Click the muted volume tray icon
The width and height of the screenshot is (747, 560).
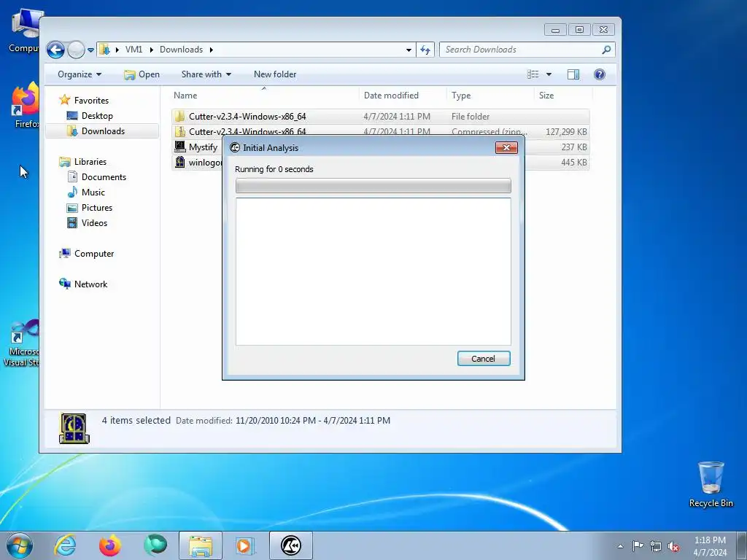(x=673, y=546)
